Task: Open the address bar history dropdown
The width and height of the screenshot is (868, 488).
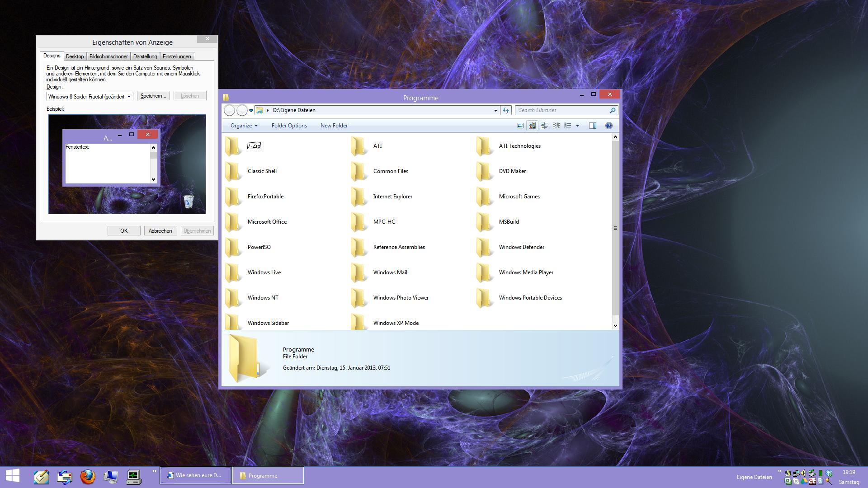Action: coord(495,110)
